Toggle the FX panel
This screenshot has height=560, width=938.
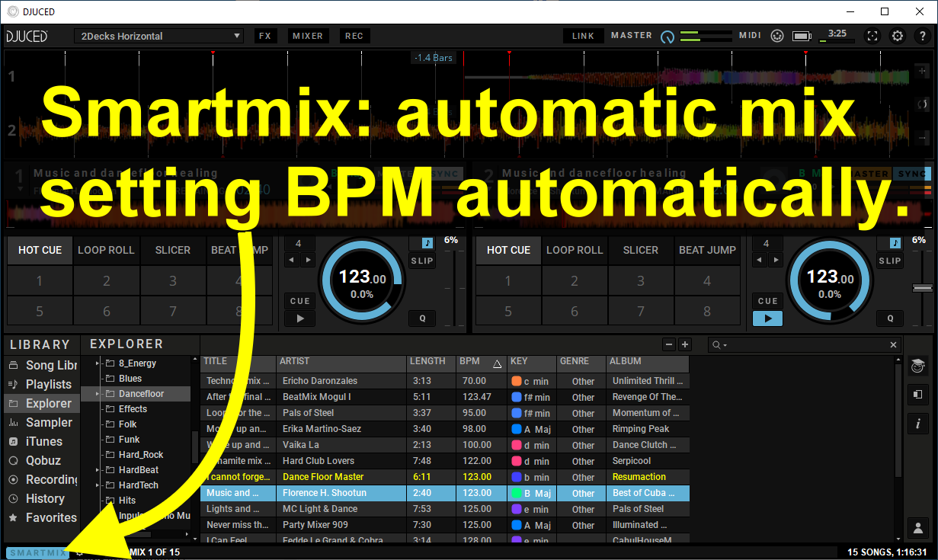pos(265,36)
